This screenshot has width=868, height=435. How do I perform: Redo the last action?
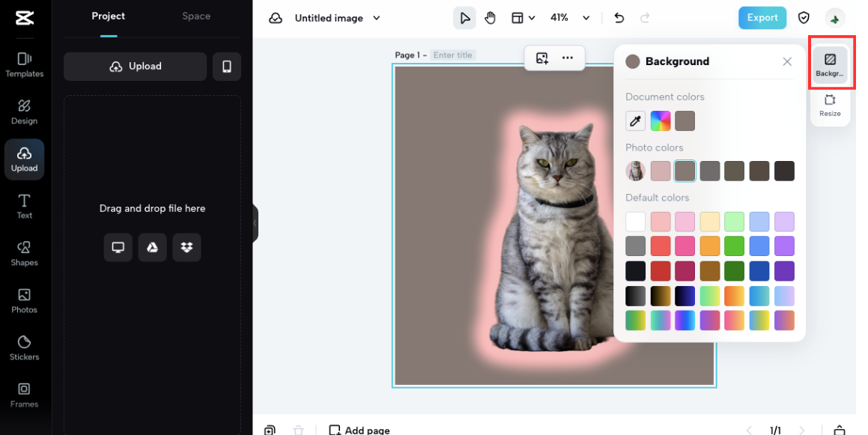pos(645,18)
